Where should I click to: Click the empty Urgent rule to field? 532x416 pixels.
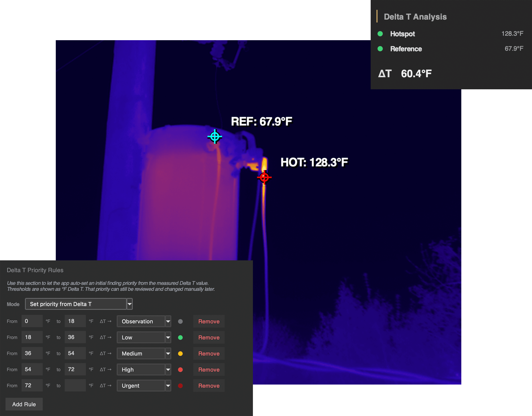click(75, 385)
